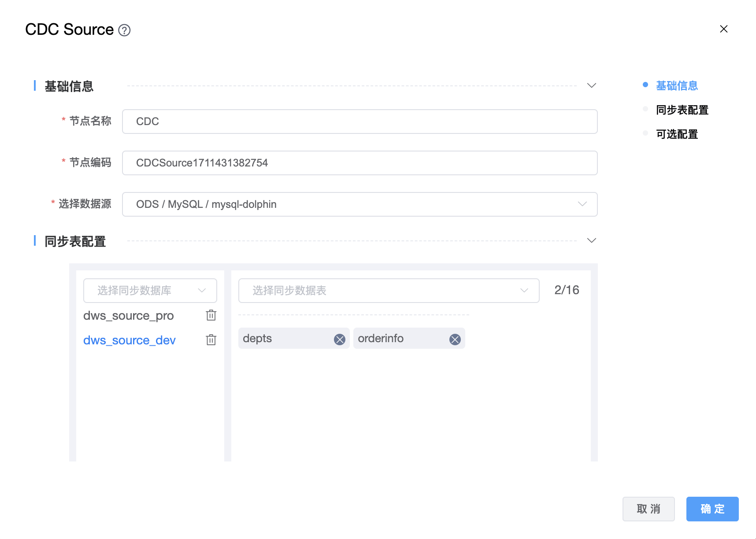Delete the dws_source_dev database entry

[x=211, y=340]
